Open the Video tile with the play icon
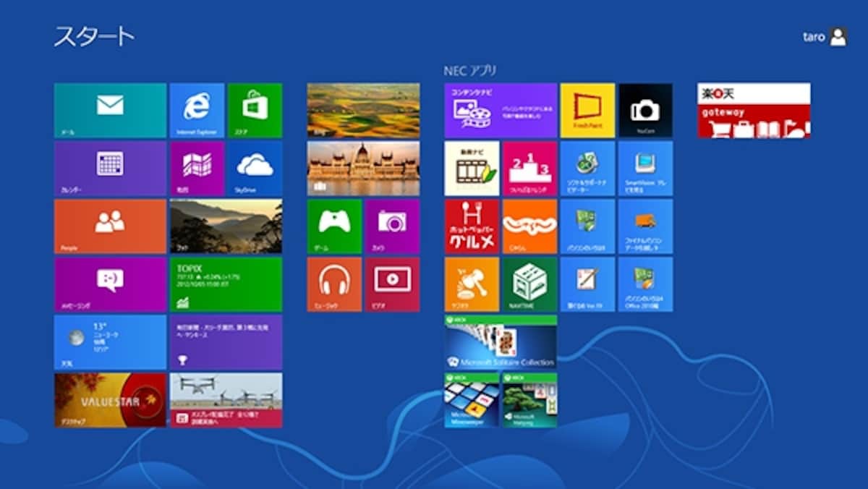The image size is (868, 489). [392, 284]
